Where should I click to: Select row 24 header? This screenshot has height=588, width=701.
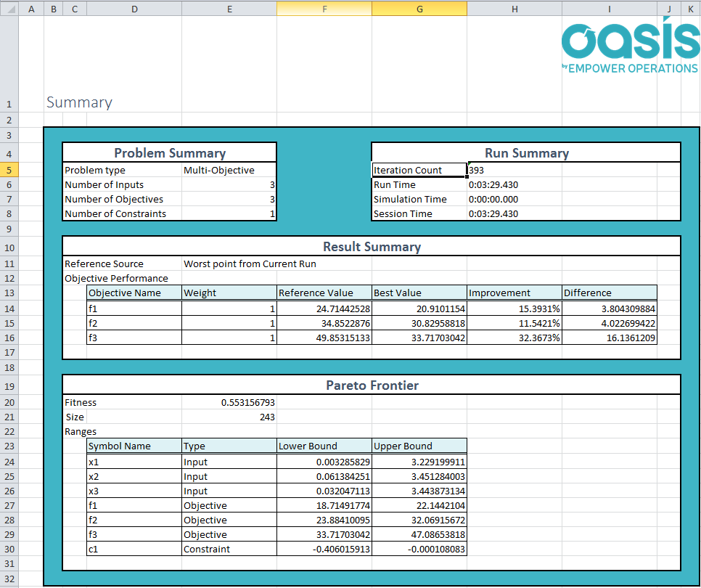pos(9,462)
